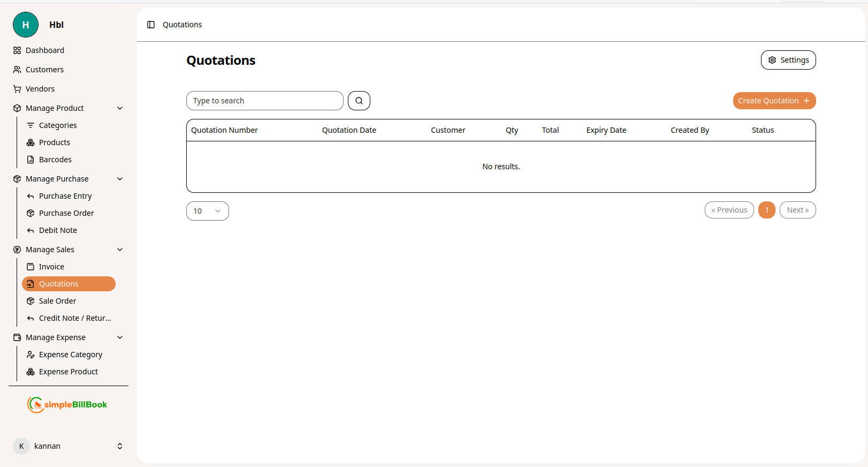Open Dashboard from the sidebar
Viewport: 868px width, 467px height.
pyautogui.click(x=45, y=50)
